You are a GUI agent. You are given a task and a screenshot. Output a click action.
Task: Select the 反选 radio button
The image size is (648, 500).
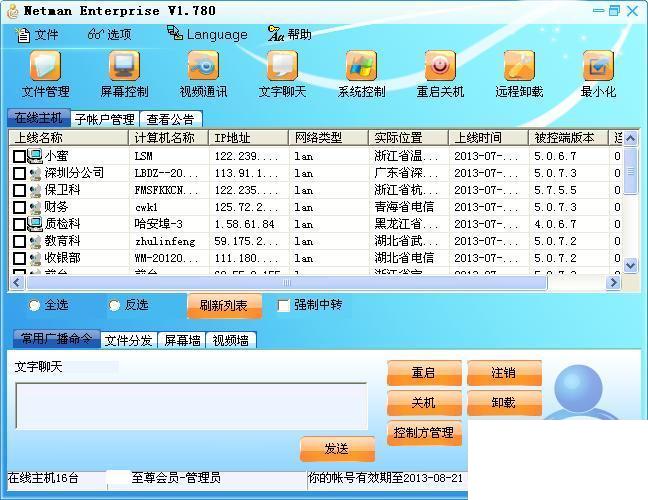(114, 305)
